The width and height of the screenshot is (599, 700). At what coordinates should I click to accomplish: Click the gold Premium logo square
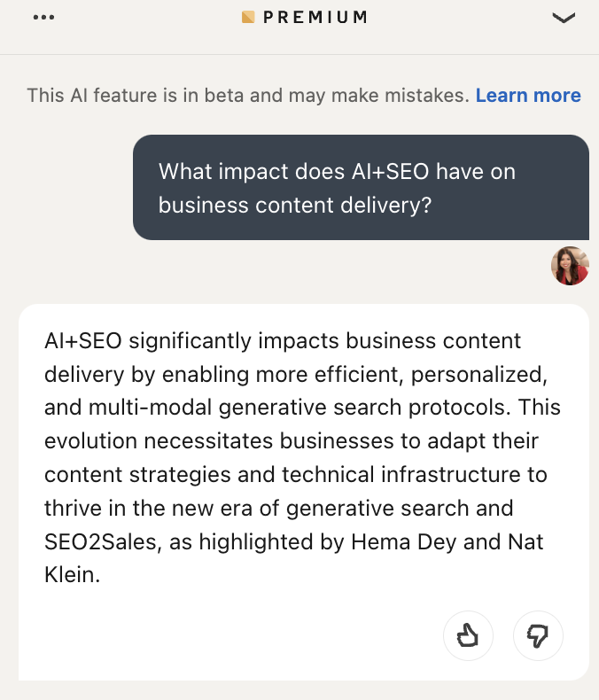[x=248, y=17]
